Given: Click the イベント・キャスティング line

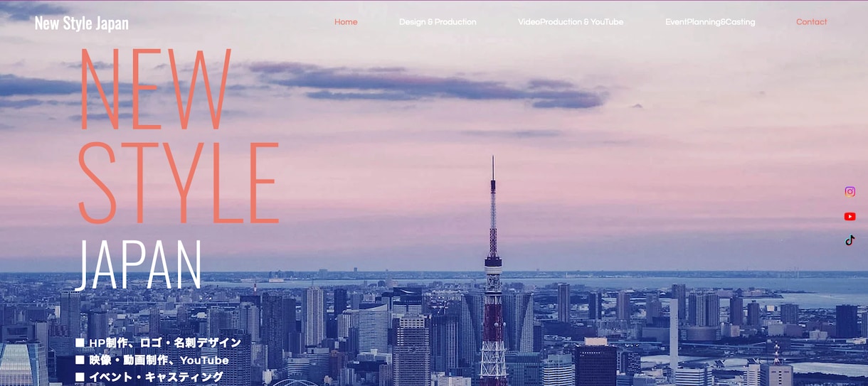Looking at the screenshot, I should pos(149,377).
